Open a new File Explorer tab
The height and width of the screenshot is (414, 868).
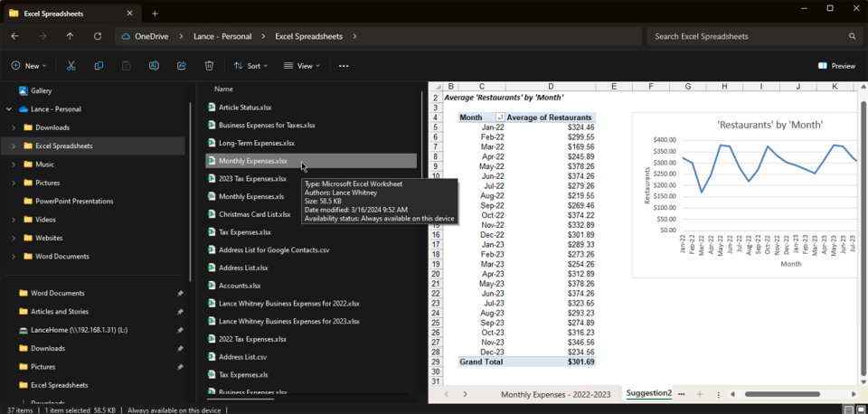point(155,14)
